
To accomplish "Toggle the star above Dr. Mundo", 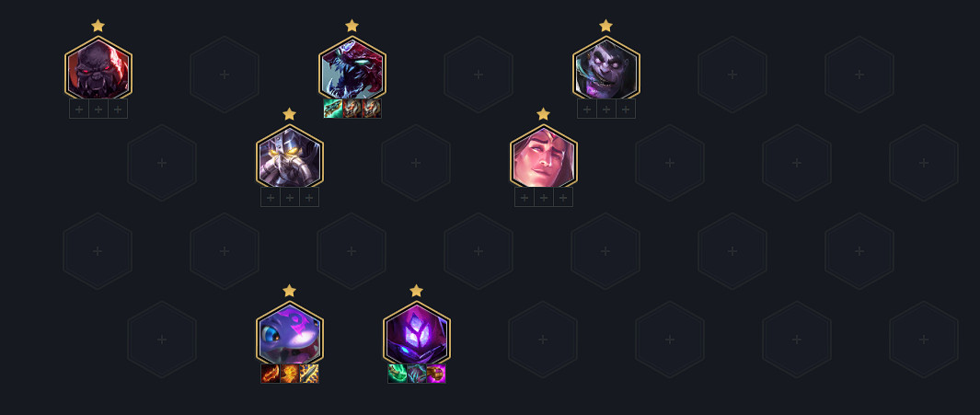I will coord(605,26).
